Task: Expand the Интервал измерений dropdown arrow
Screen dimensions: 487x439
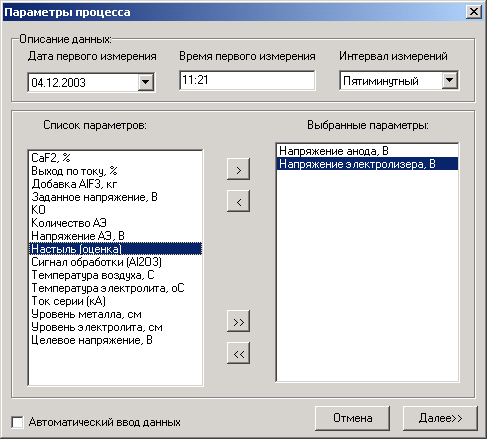Action: [x=450, y=80]
